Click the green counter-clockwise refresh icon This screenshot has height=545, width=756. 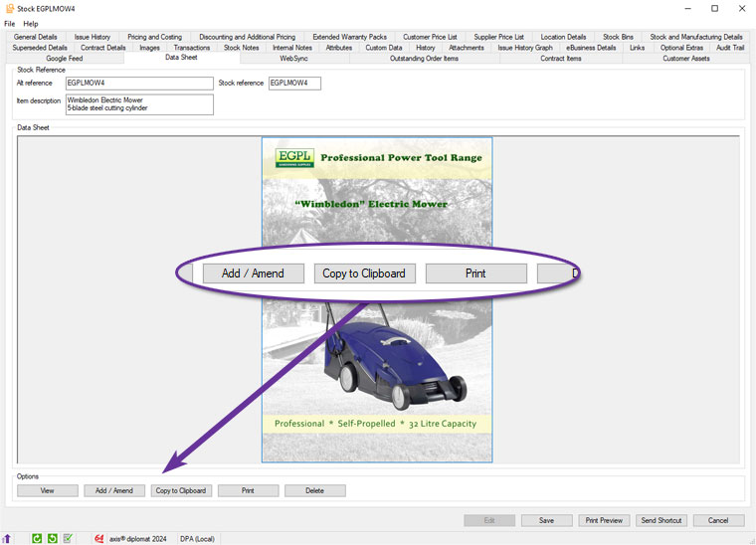point(53,539)
